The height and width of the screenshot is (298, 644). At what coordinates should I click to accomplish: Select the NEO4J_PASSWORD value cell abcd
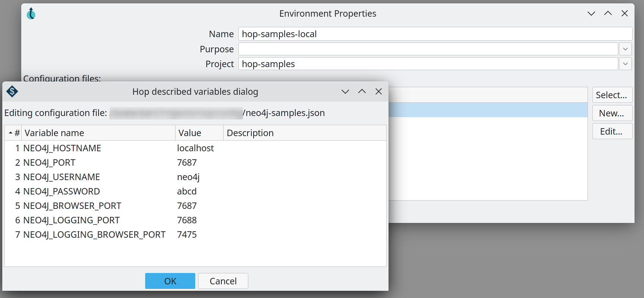(187, 191)
